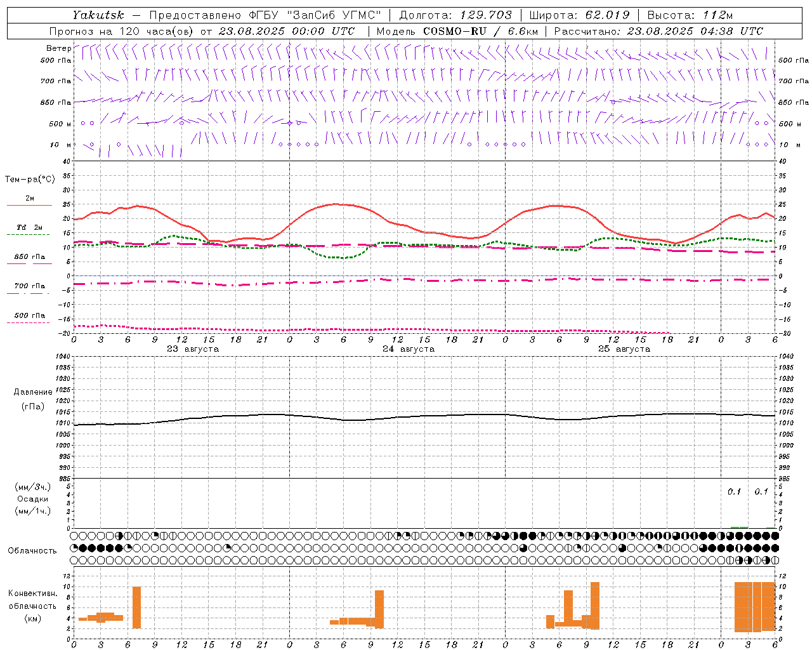Click the '(мм/1ч.)' precipitation unit label

click(32, 511)
